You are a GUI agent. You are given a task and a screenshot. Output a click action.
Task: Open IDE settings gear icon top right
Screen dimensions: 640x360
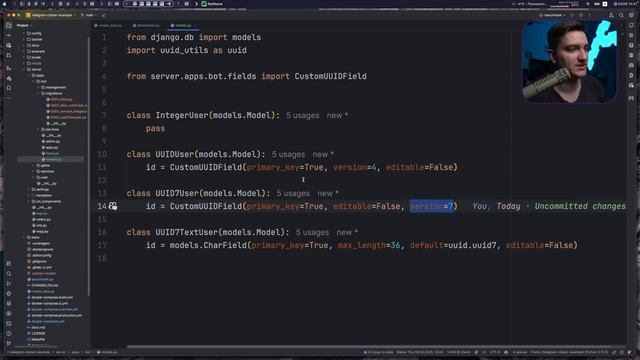(631, 15)
